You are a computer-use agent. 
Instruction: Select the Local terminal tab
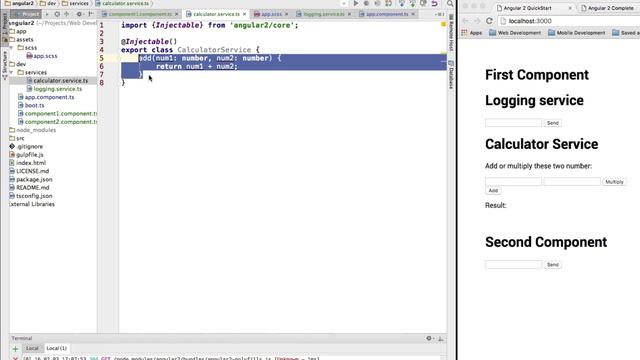coord(32,349)
